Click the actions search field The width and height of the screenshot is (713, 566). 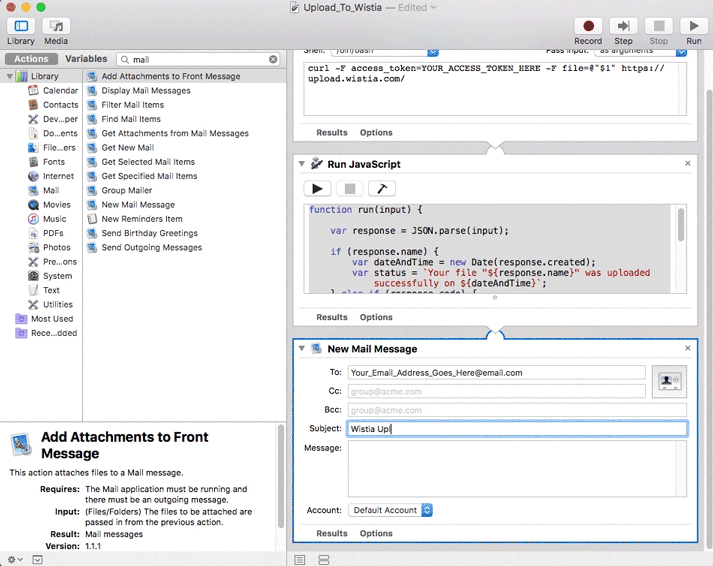(198, 59)
